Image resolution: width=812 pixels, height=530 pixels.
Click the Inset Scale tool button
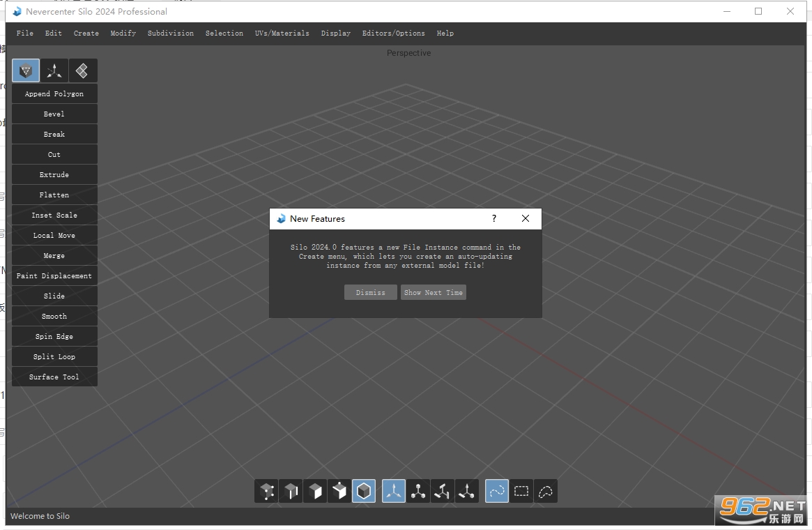click(54, 215)
